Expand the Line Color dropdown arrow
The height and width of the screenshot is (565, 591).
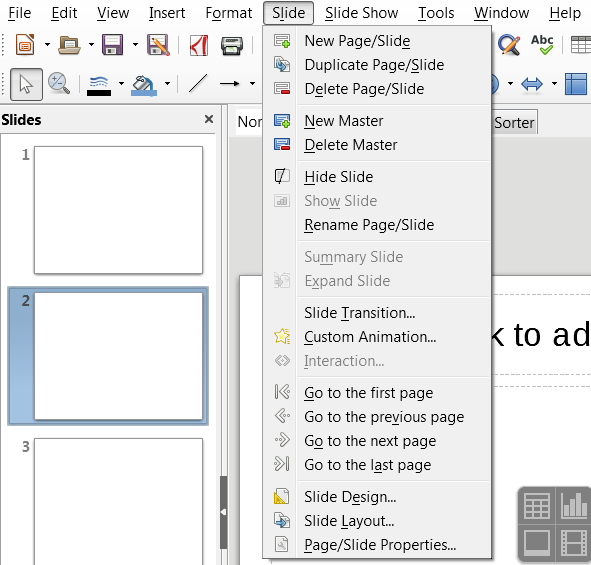coord(121,83)
